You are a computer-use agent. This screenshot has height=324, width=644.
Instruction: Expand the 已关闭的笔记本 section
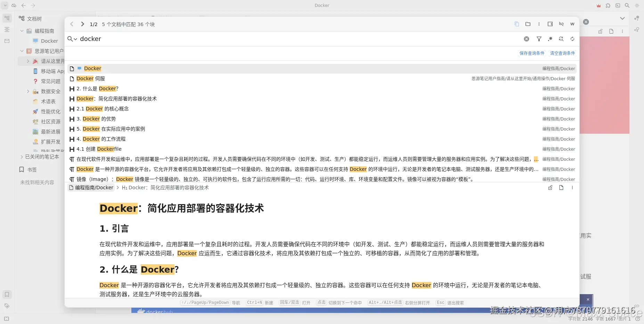(22, 157)
